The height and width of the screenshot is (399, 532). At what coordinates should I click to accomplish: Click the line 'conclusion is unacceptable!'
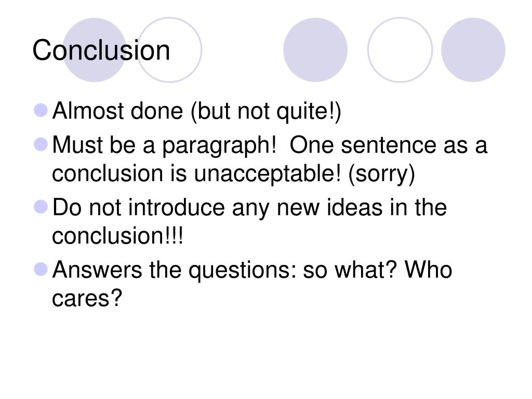(x=196, y=174)
